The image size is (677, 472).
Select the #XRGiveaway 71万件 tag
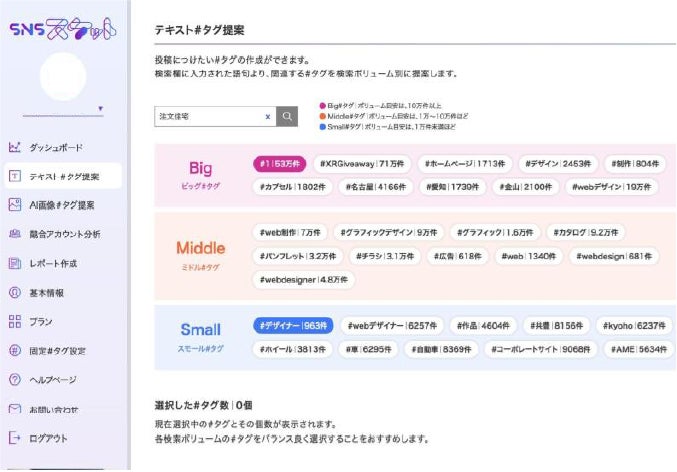point(362,164)
